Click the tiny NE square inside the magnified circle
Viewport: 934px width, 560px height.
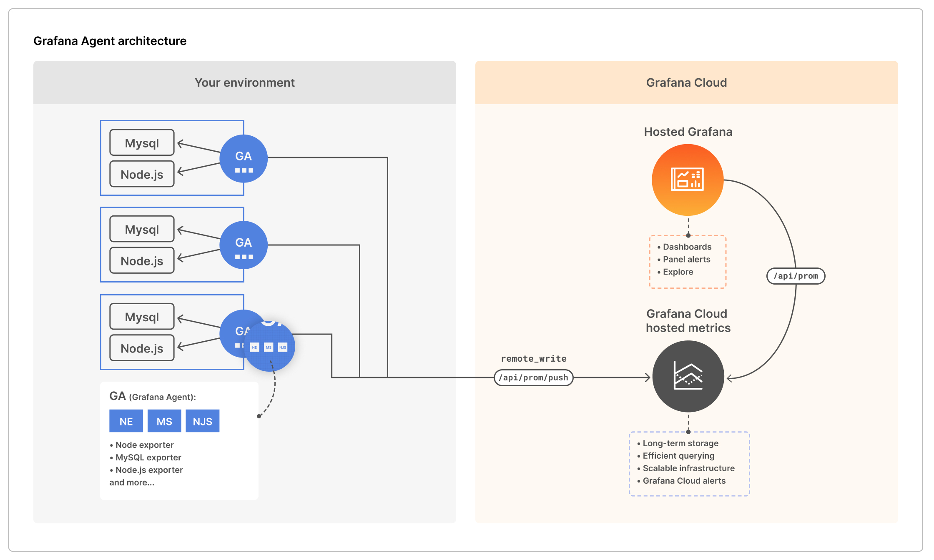coord(254,347)
